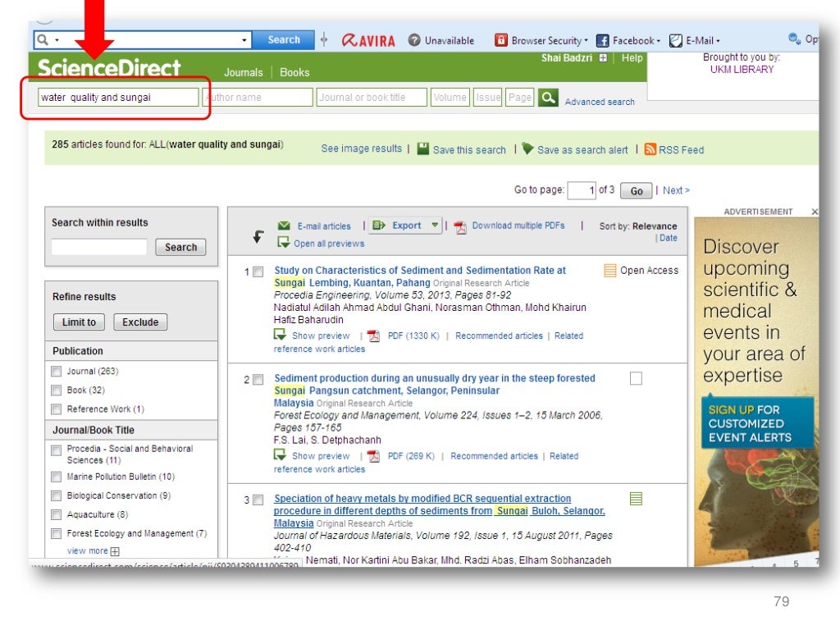Check the Book (32) checkbox
The width and height of the screenshot is (840, 630).
(57, 390)
